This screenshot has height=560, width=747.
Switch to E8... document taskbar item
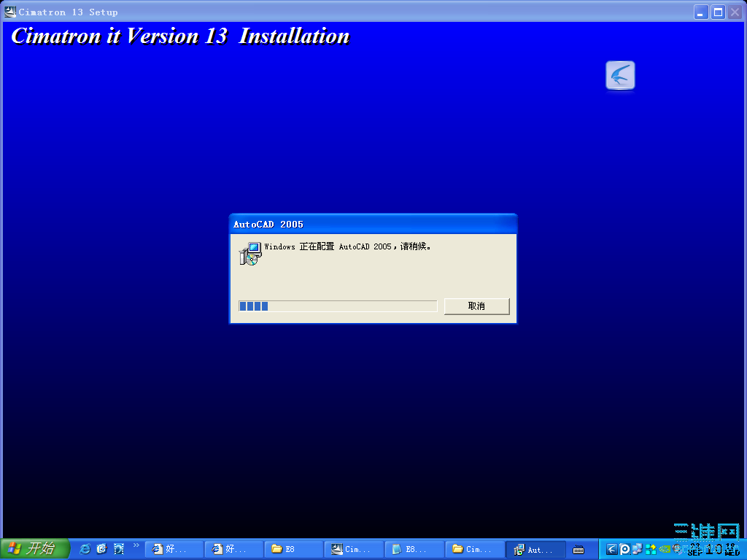(x=414, y=550)
